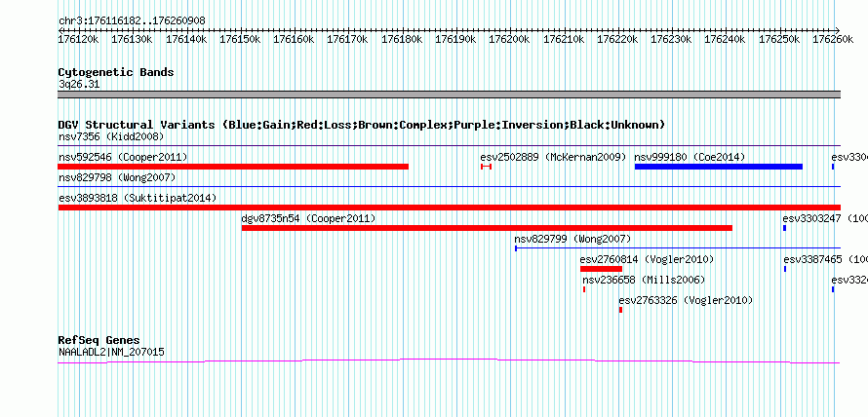Click the 176160k ruler position
The height and width of the screenshot is (417, 868).
tap(294, 39)
